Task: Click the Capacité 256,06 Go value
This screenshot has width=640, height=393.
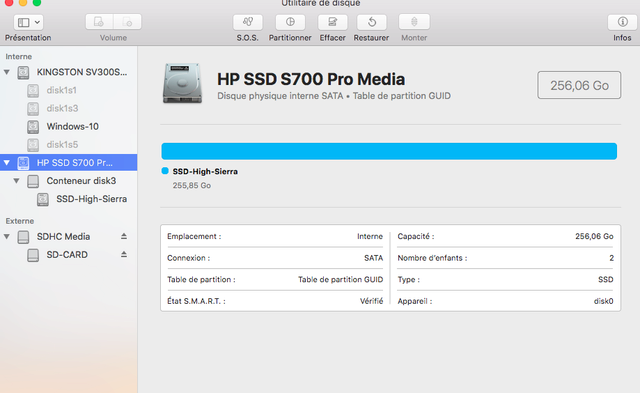Action: [x=594, y=236]
